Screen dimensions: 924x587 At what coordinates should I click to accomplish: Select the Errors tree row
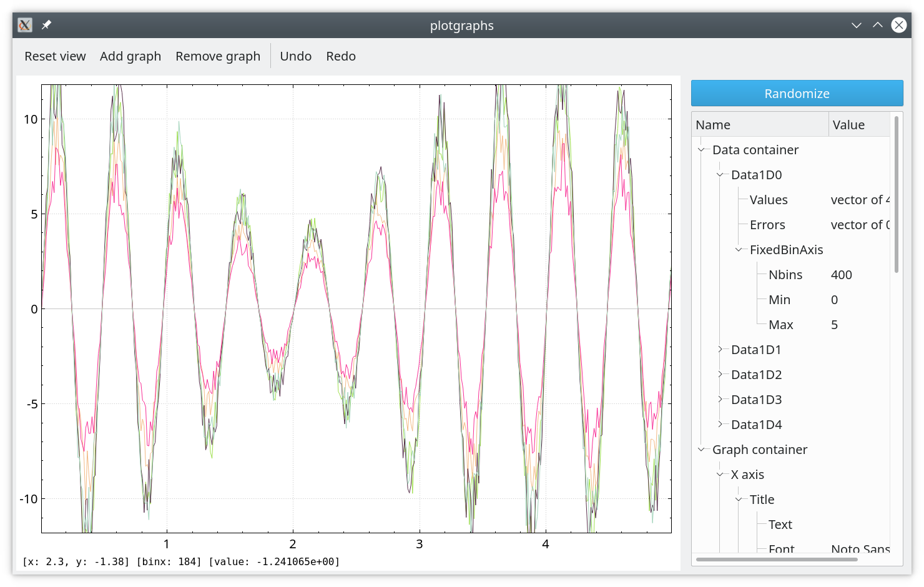791,225
